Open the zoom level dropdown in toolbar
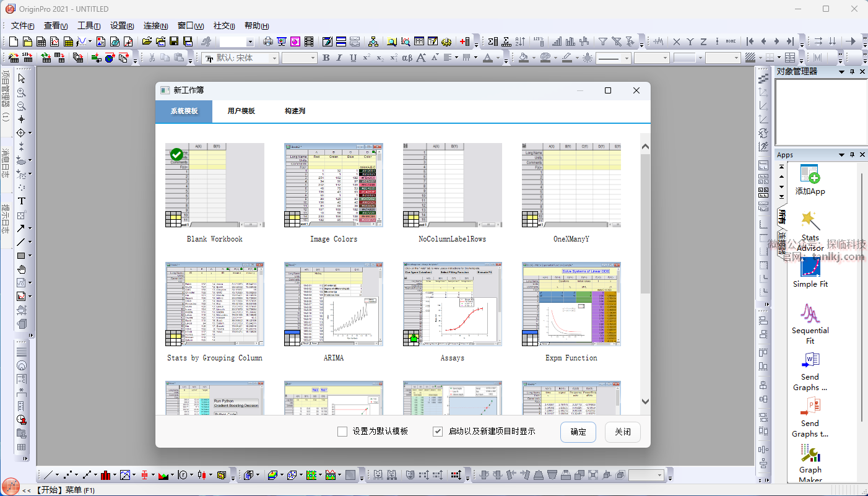 pyautogui.click(x=250, y=42)
